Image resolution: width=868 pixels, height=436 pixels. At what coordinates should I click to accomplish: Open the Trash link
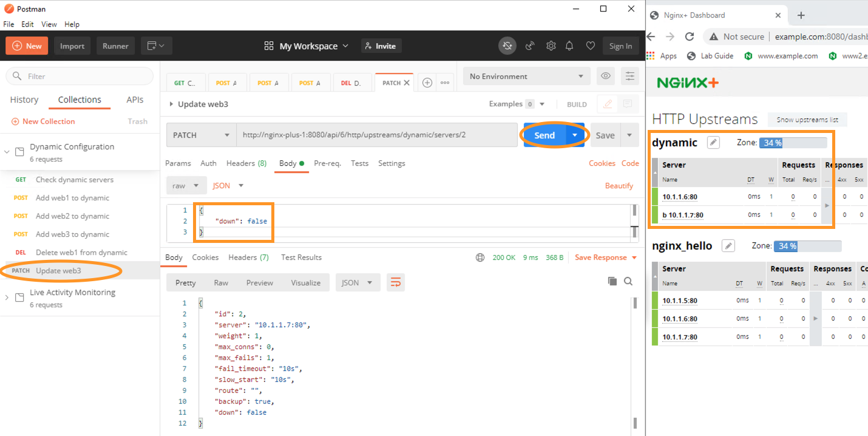138,121
